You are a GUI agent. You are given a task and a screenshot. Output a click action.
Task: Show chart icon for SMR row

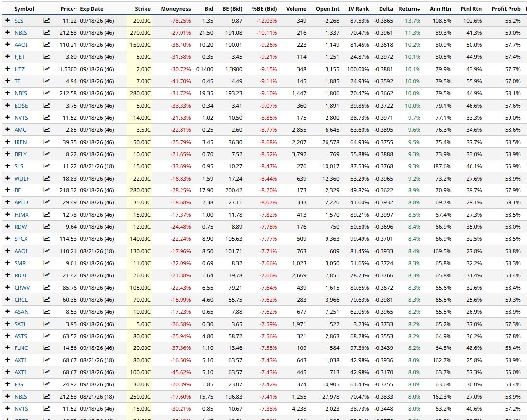[47, 263]
